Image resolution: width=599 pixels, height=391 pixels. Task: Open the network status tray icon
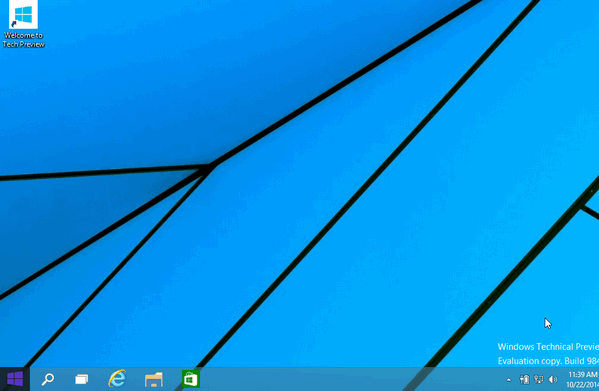pyautogui.click(x=539, y=379)
